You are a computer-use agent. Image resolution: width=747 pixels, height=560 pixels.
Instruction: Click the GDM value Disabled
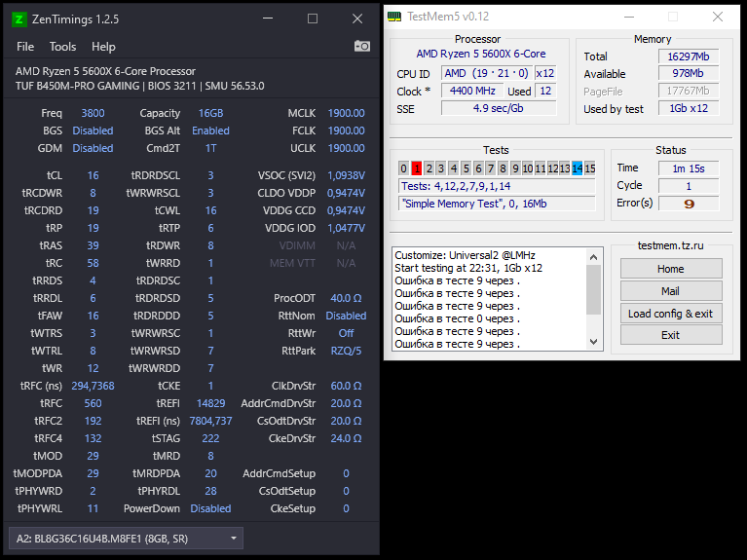93,148
